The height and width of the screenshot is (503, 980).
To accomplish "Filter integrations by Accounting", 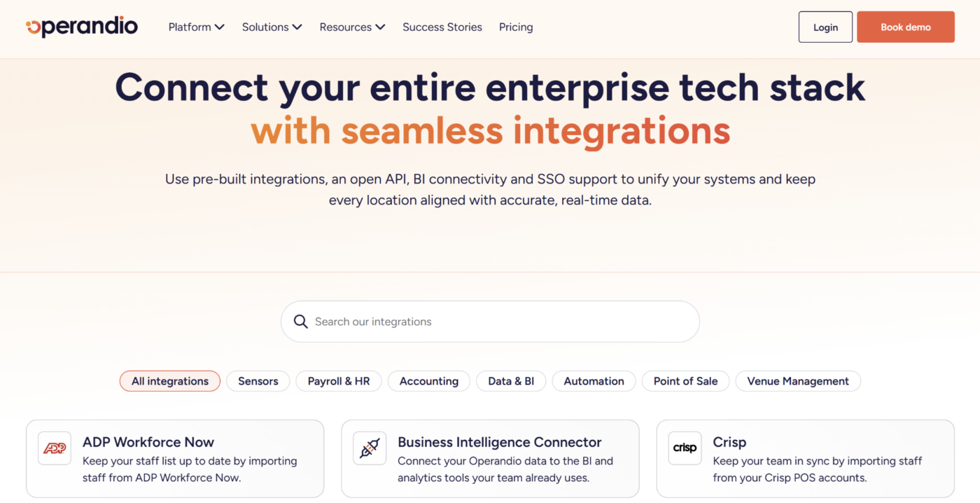I will (429, 381).
